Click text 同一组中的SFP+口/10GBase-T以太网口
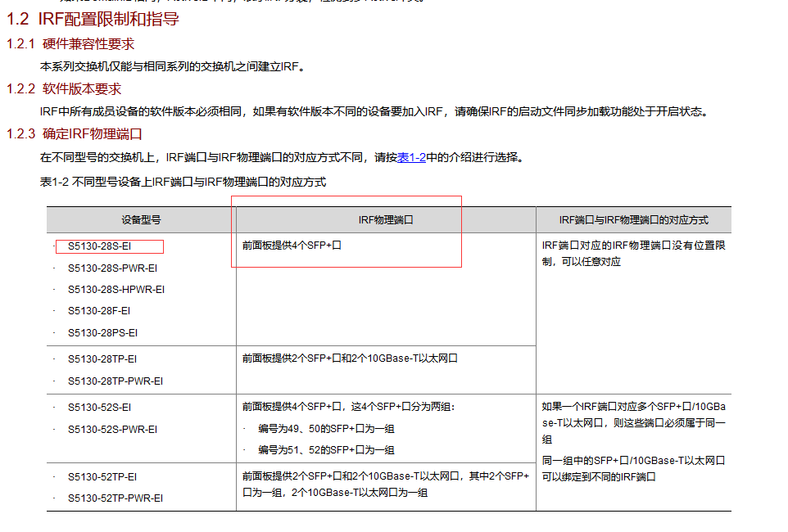Viewport: 788px width, 532px height. 633,460
